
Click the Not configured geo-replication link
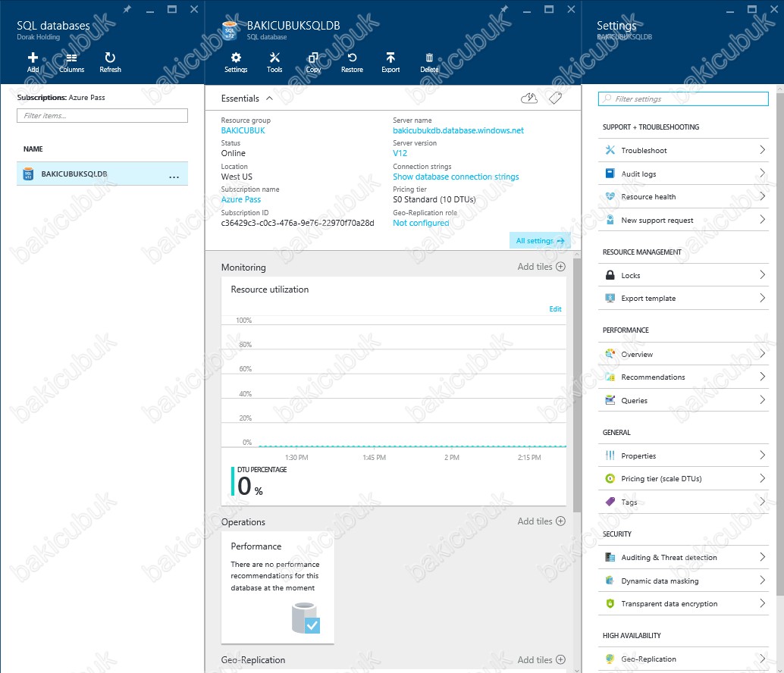[x=421, y=223]
